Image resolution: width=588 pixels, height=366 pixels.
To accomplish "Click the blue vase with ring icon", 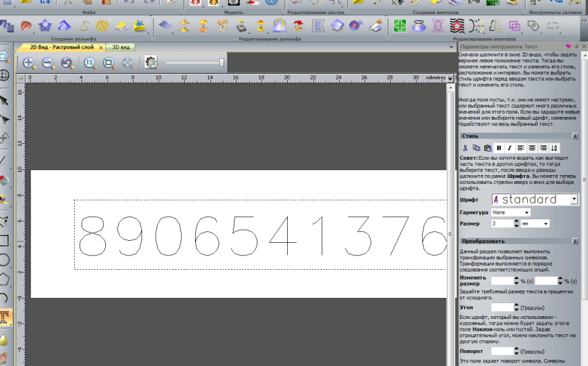I will tap(419, 26).
